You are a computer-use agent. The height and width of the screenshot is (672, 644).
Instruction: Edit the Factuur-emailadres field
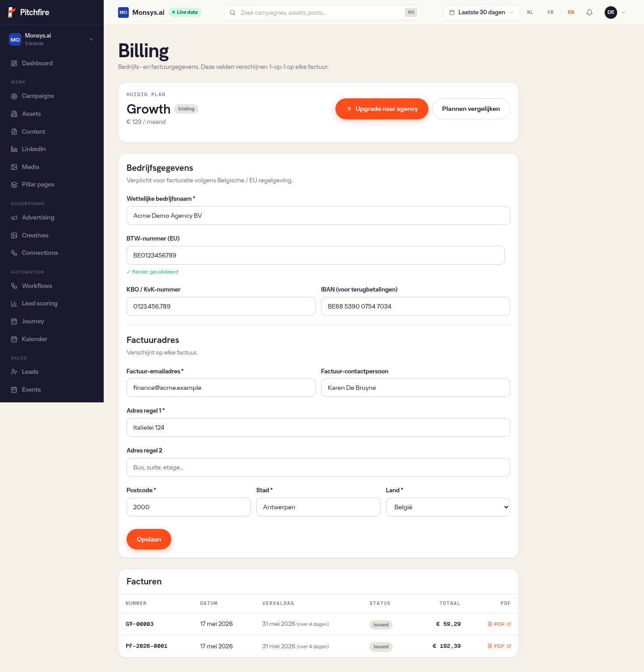coord(221,388)
